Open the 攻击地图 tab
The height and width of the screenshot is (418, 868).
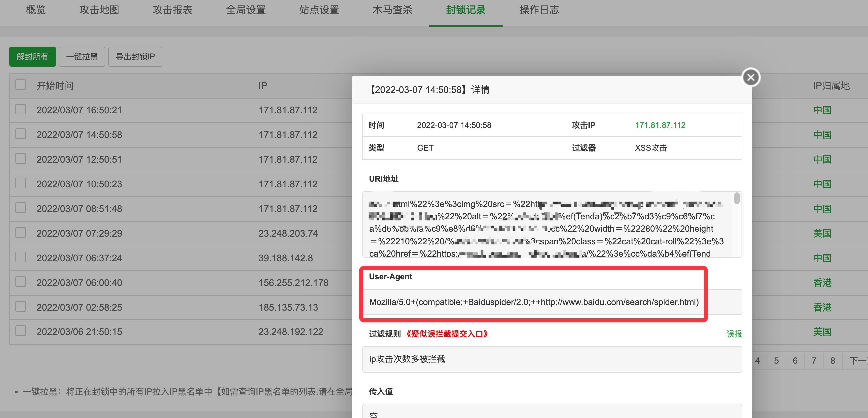coord(99,10)
